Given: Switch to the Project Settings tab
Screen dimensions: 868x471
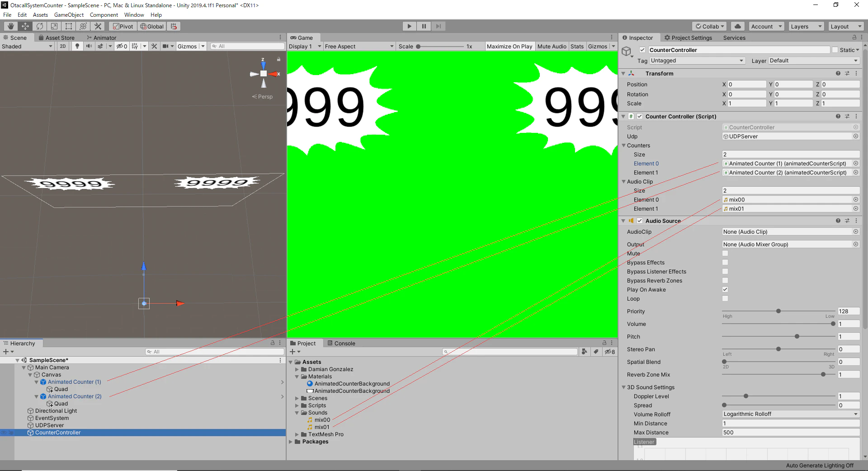Looking at the screenshot, I should (688, 38).
